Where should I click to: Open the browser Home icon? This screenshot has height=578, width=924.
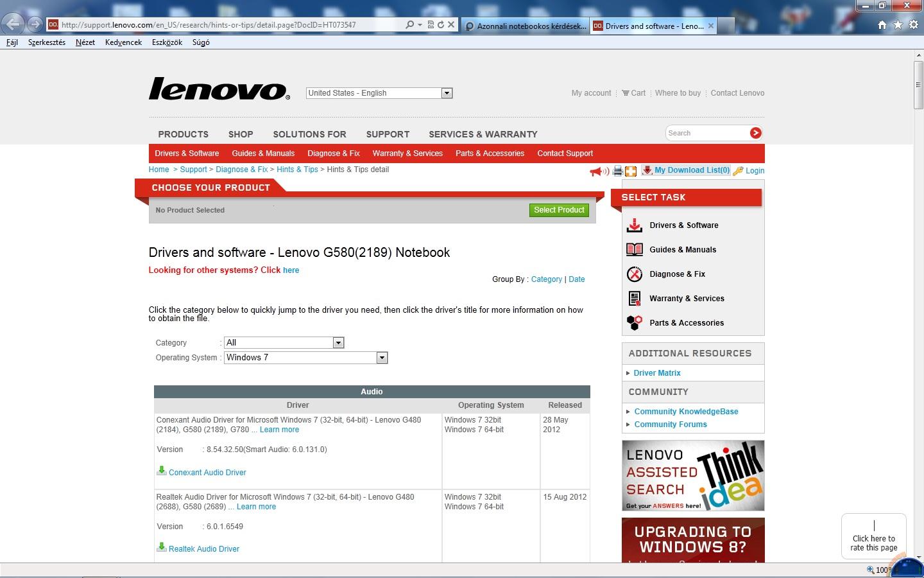[x=882, y=24]
